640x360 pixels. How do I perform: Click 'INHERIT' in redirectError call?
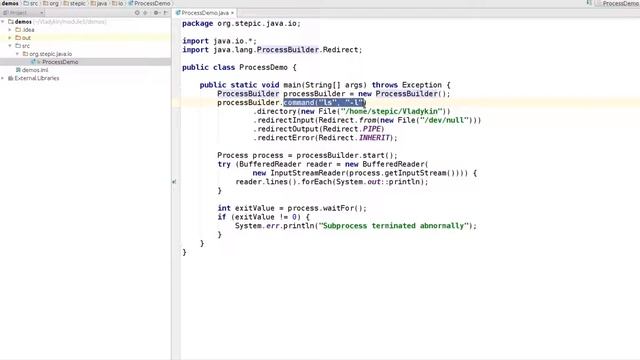[x=374, y=138]
